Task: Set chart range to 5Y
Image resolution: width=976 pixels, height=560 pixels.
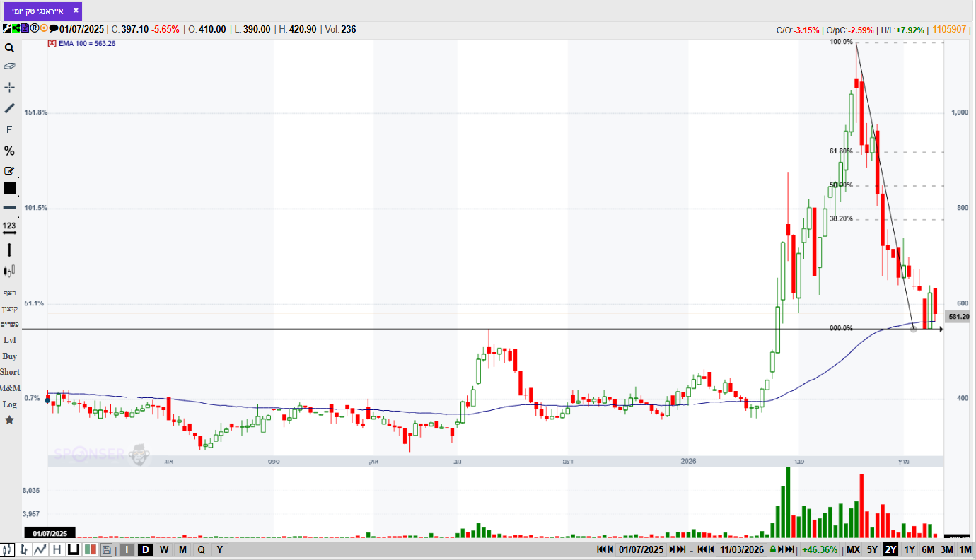Action: point(872,549)
